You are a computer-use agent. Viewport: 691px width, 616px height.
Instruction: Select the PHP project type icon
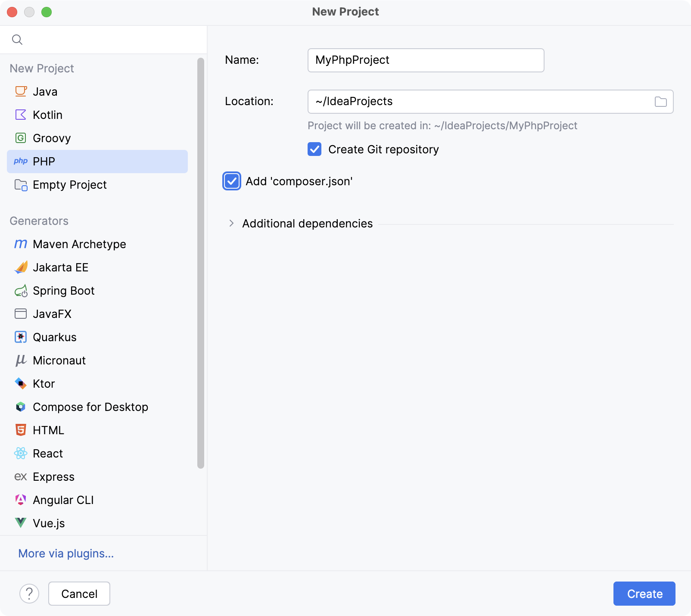click(20, 161)
